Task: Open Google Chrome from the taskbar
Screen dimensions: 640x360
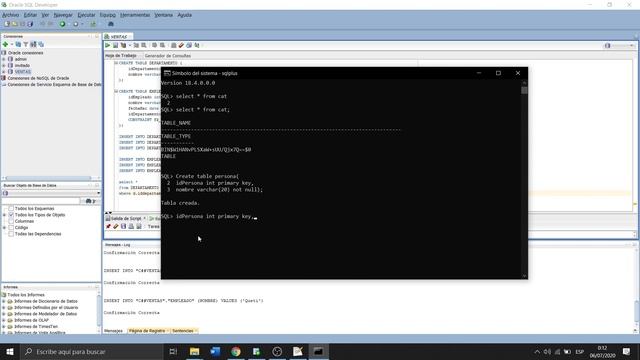Action: 236,351
